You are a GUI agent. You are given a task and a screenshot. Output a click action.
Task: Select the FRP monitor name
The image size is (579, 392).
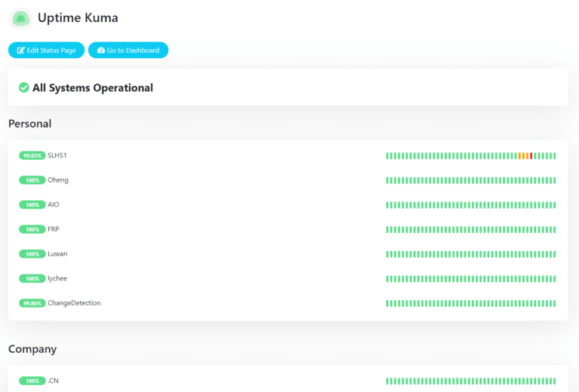point(54,229)
